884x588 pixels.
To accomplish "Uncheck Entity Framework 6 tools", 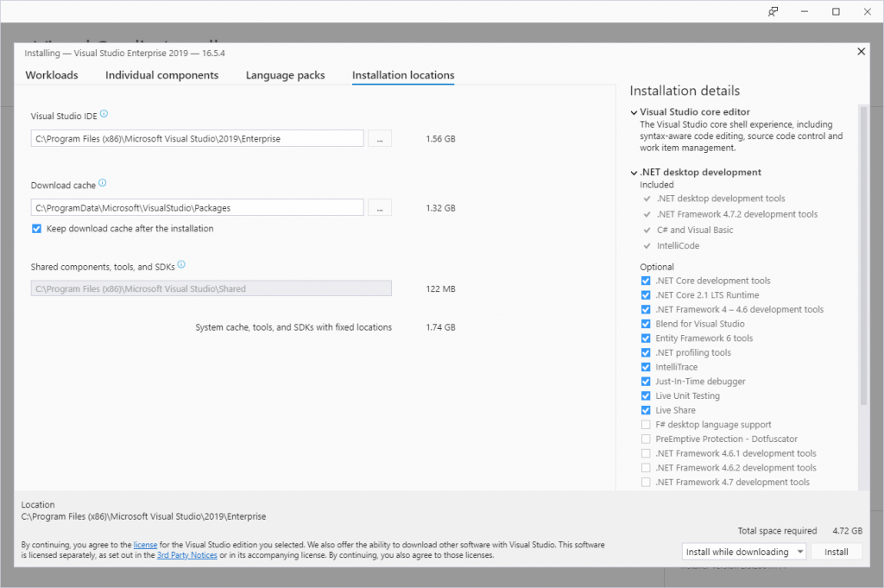I will (x=646, y=338).
